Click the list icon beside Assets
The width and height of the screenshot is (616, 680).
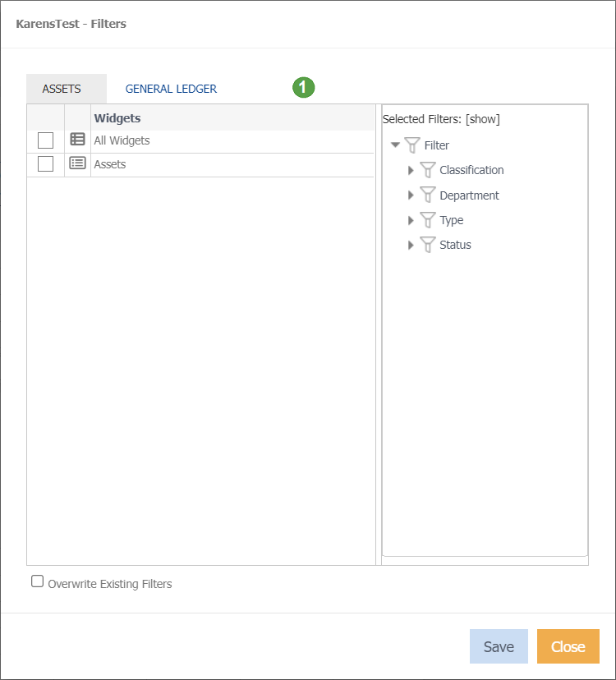pos(76,163)
